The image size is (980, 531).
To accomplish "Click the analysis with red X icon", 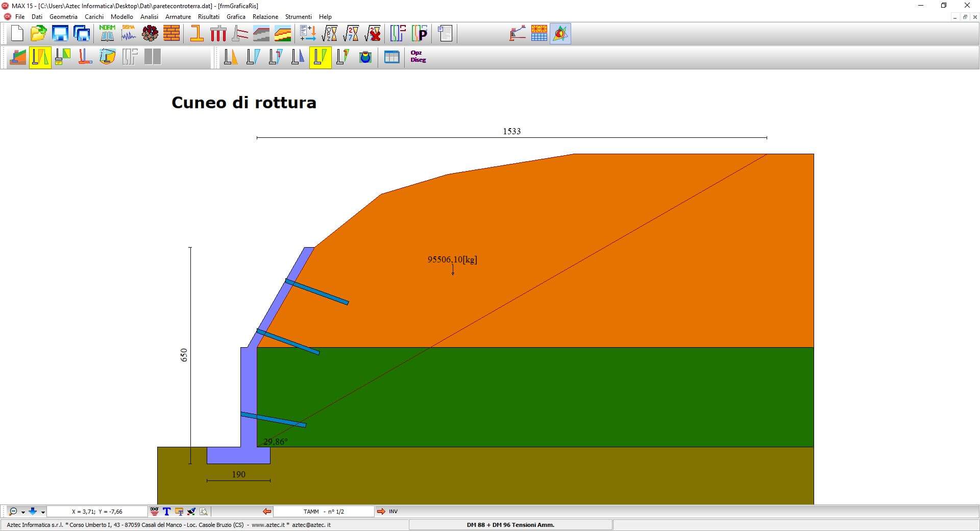I will tap(373, 34).
